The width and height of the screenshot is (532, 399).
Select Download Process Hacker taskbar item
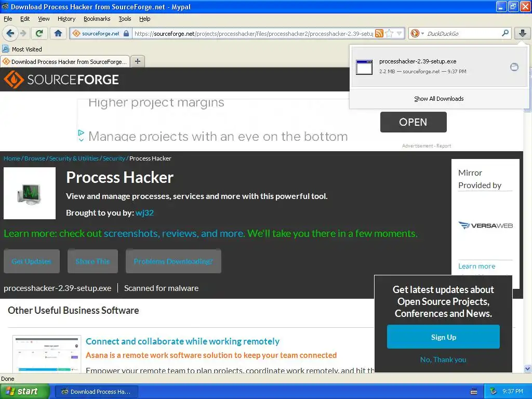pyautogui.click(x=96, y=392)
